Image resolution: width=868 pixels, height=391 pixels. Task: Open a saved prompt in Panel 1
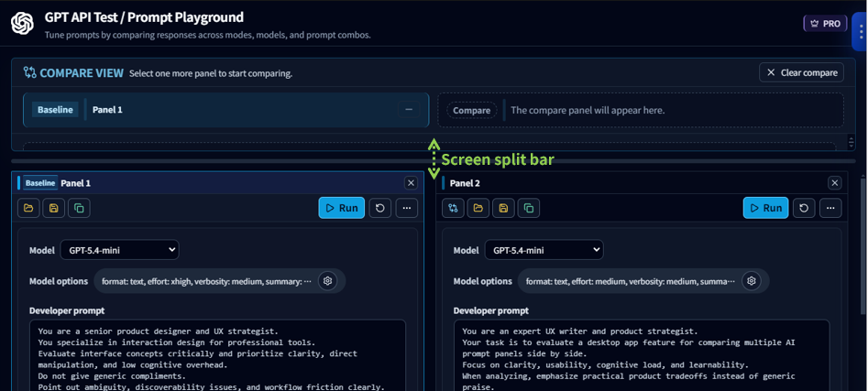coord(28,208)
